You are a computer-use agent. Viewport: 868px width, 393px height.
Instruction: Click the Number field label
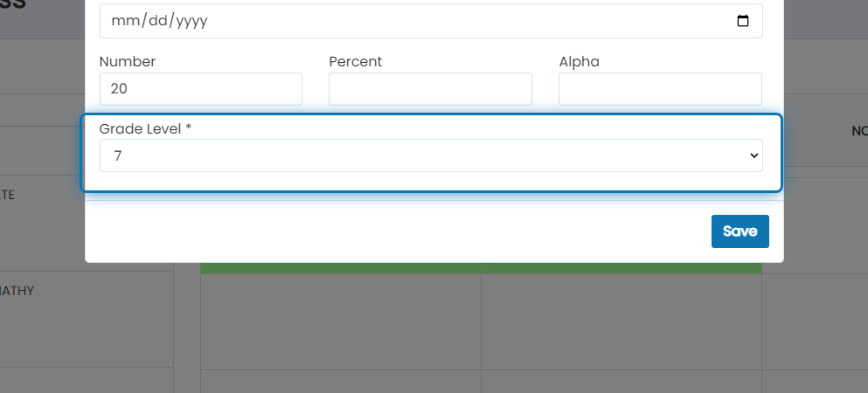128,61
